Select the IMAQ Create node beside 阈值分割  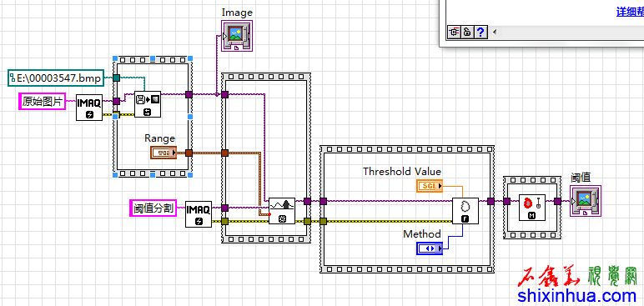pos(199,213)
